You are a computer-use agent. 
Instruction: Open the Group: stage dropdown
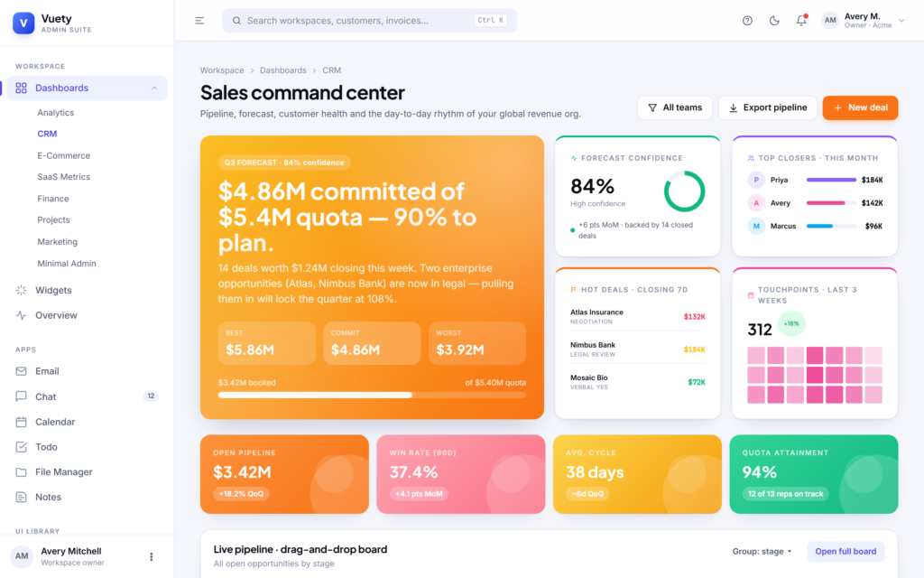click(x=762, y=552)
